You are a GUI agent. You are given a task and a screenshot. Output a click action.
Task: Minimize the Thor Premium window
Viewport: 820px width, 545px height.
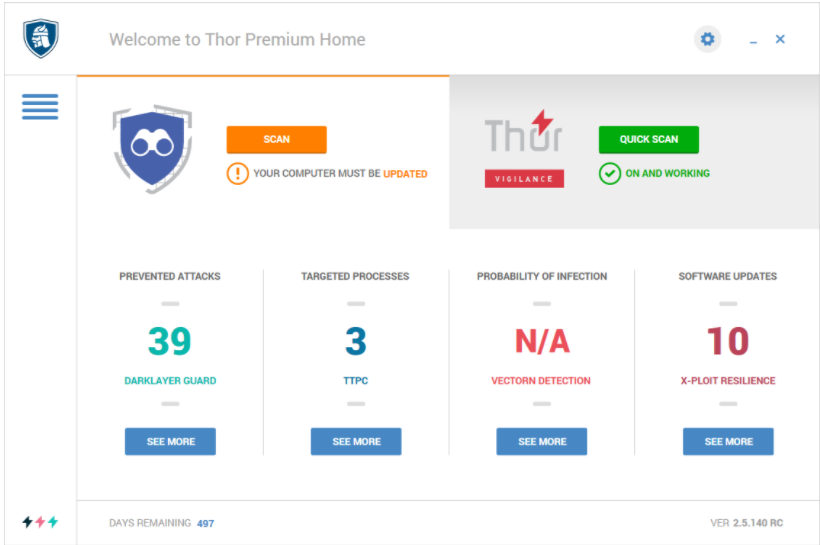pos(753,40)
